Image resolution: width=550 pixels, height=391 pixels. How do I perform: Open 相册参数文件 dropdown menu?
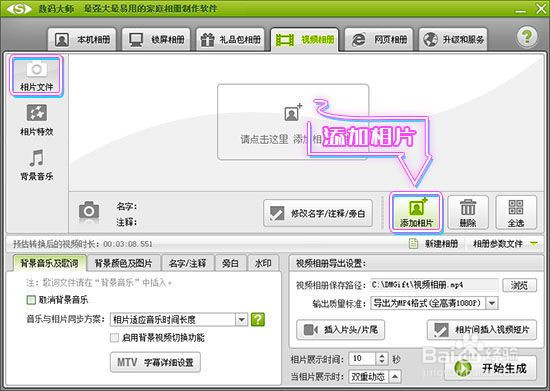point(505,244)
